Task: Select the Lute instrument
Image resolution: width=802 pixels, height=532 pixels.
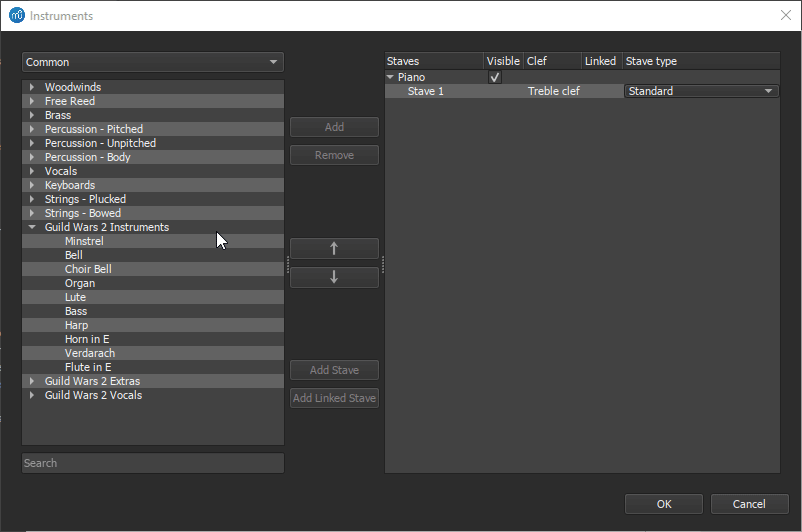Action: 152,297
